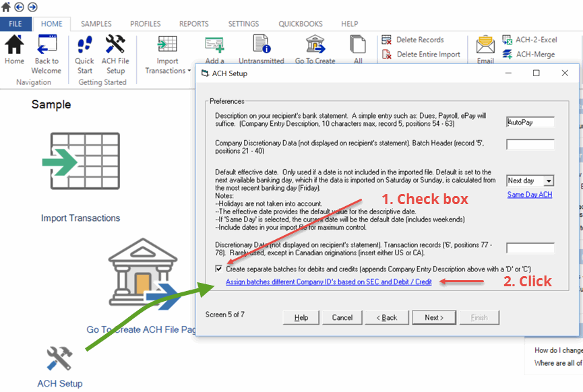Click the AutoPay description input field
Viewport: 583px width, 392px height.
tap(530, 123)
